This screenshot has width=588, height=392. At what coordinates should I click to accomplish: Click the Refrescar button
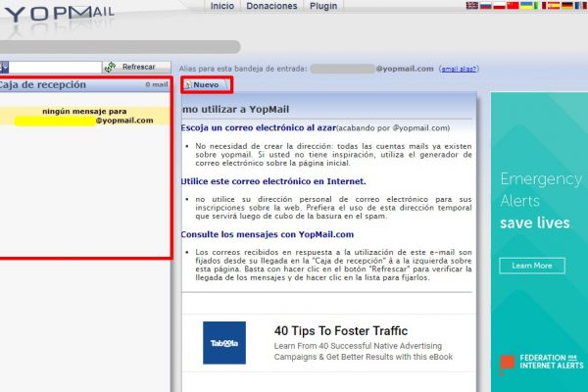(137, 67)
